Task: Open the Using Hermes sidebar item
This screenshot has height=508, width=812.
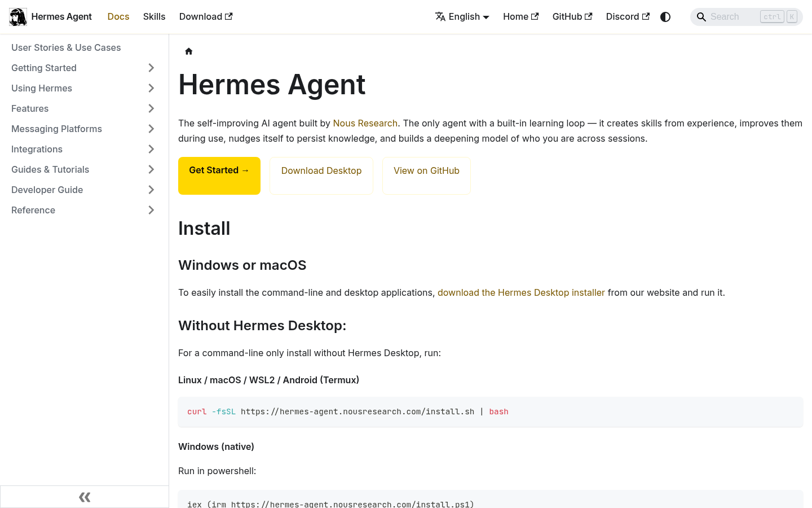Action: 42,88
